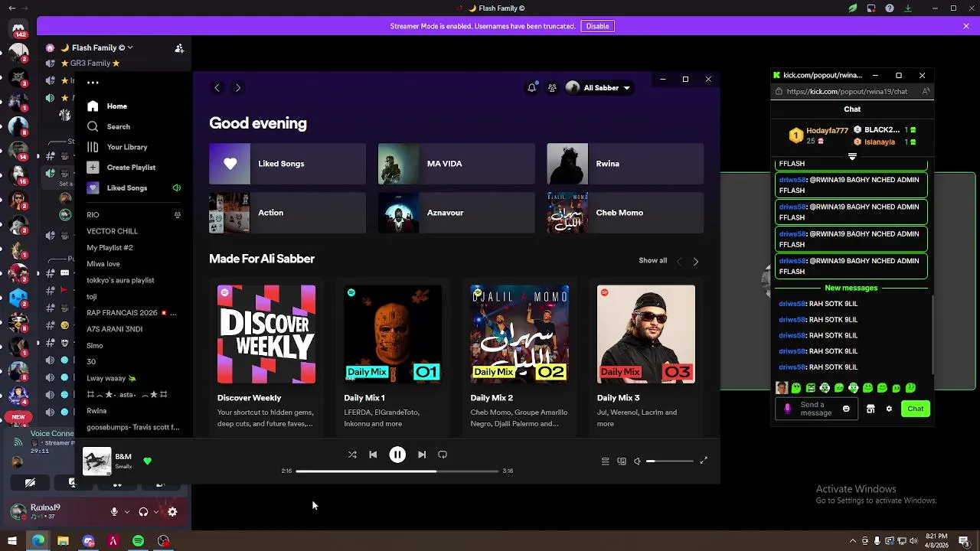Viewport: 980px width, 551px height.
Task: Open the Spotify three-dot menu
Action: [x=93, y=83]
